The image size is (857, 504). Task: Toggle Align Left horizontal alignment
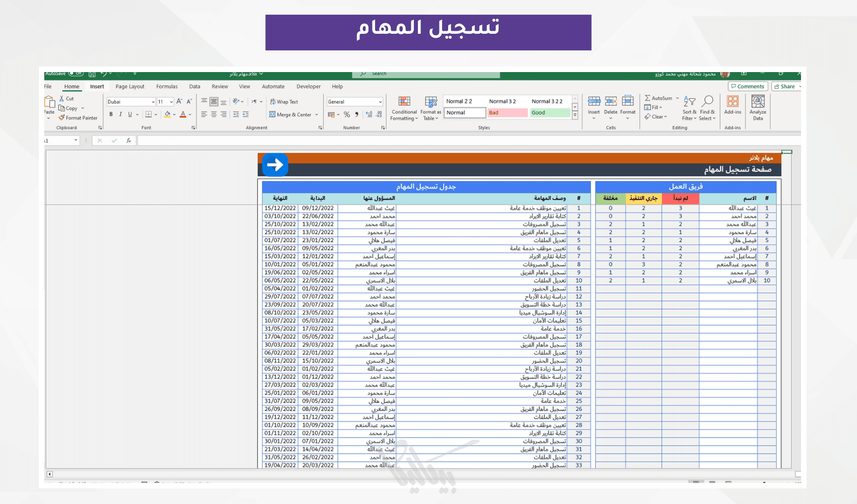pos(204,114)
